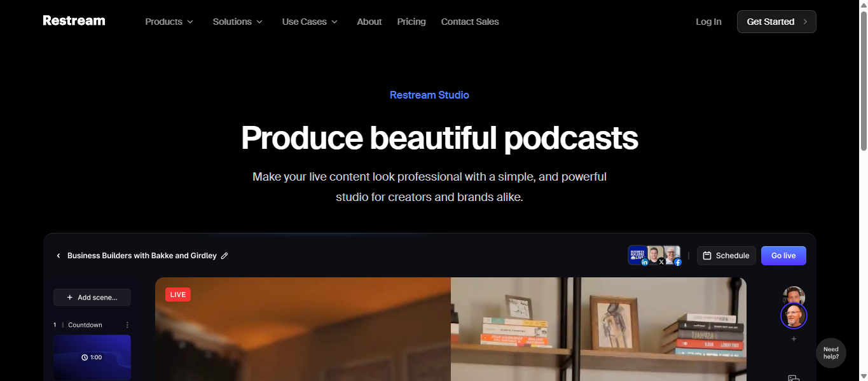The height and width of the screenshot is (381, 868).
Task: Open the Restream Studio link
Action: pos(429,95)
